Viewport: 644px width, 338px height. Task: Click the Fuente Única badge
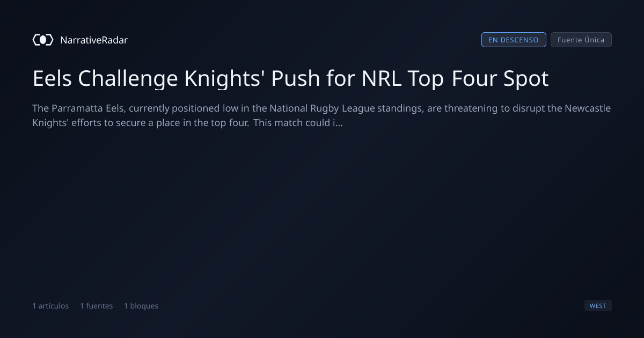click(x=581, y=40)
